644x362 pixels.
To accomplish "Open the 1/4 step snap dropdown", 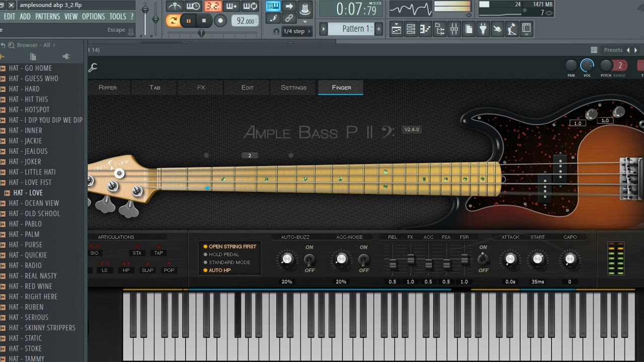I will click(296, 31).
